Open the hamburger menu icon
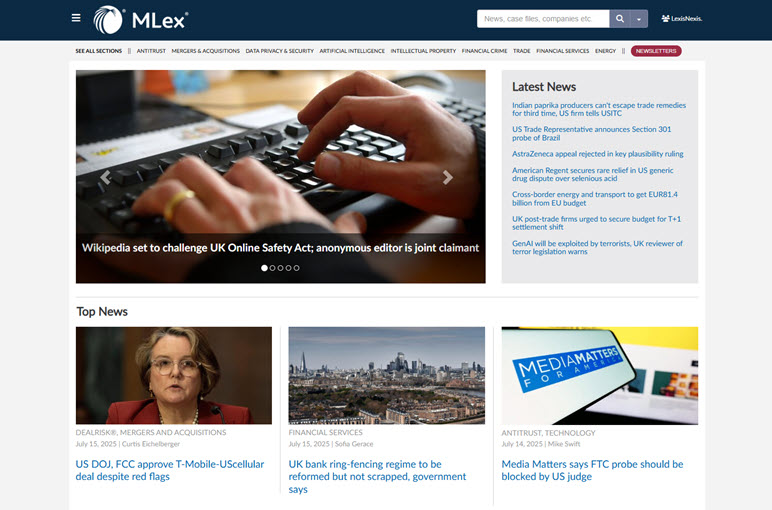The height and width of the screenshot is (510, 772). pyautogui.click(x=76, y=18)
